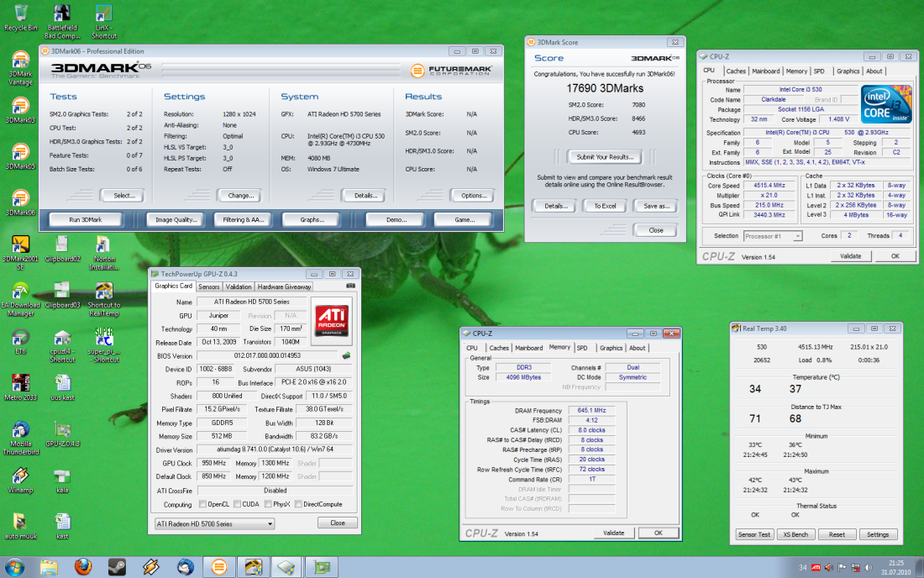The width and height of the screenshot is (924, 578).
Task: Click the 17690 3DMarks score text
Action: (605, 88)
